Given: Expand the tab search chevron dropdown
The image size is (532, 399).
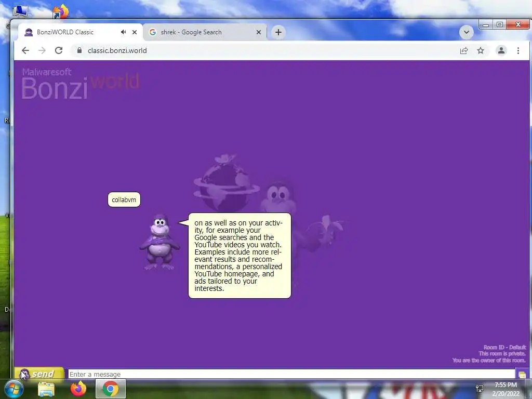Looking at the screenshot, I should (467, 32).
